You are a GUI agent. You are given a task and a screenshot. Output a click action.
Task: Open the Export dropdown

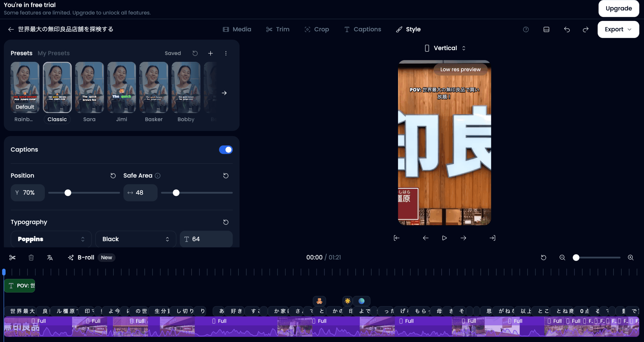pos(618,29)
